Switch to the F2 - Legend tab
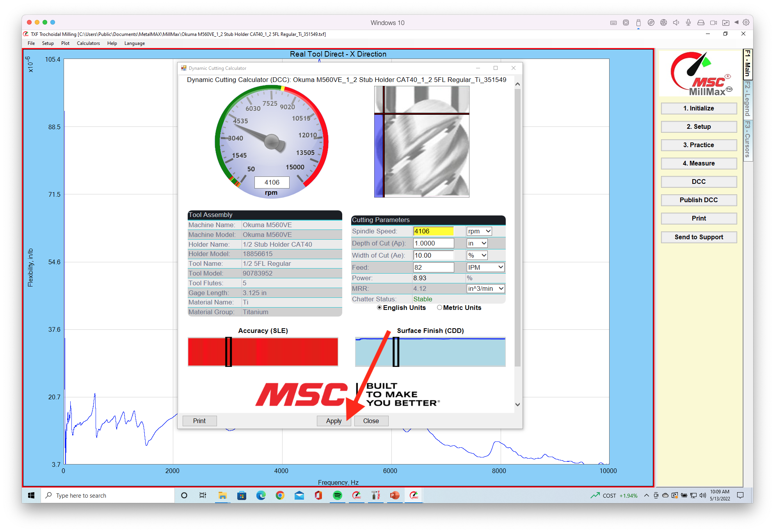The width and height of the screenshot is (775, 532). 748,99
